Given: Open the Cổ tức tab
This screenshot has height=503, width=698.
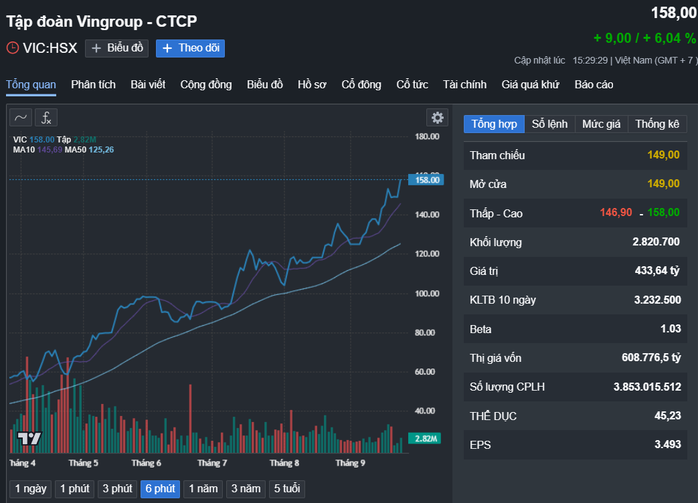Looking at the screenshot, I should pyautogui.click(x=412, y=85).
